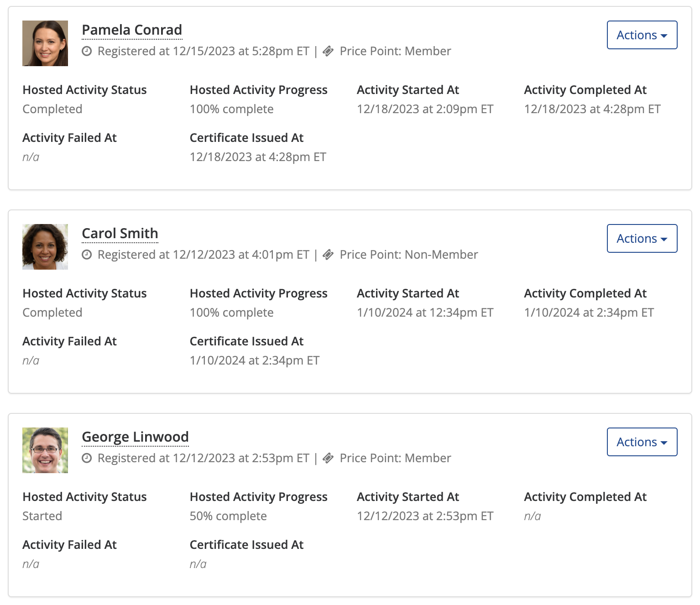Viewport: 700px width, 605px height.
Task: Click George Linwood's profile picture
Action: (x=45, y=450)
